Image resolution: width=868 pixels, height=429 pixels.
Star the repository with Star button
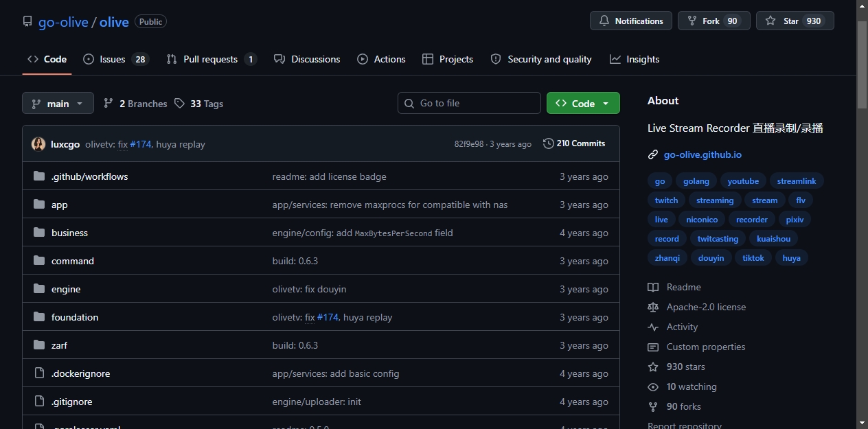tap(795, 21)
